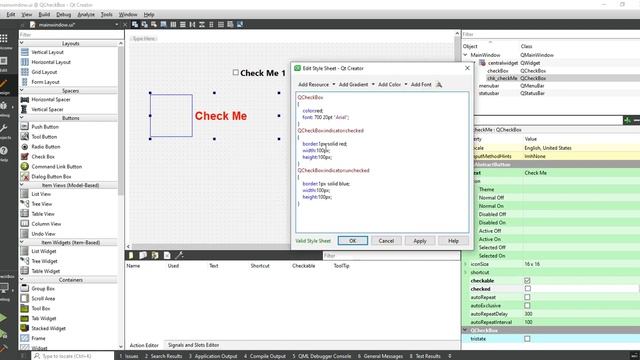Apply horizontal splitter layout from toolbar
The image size is (640, 360).
point(192,24)
